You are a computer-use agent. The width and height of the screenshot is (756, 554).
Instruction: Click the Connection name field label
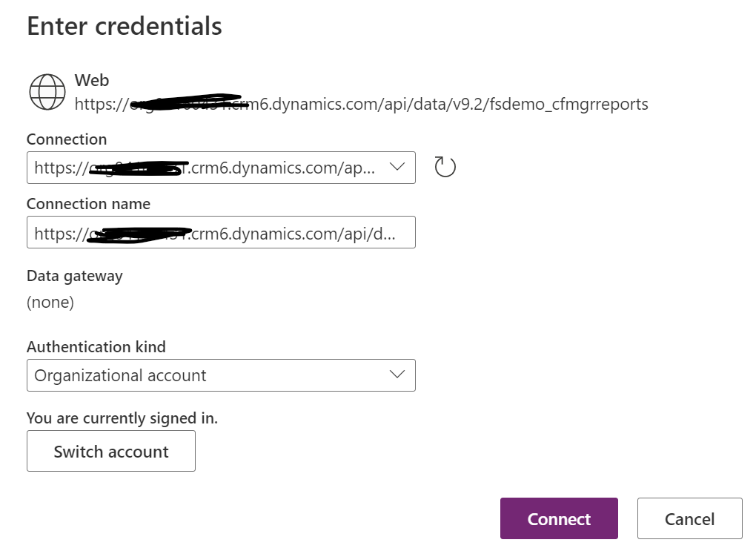pyautogui.click(x=88, y=203)
